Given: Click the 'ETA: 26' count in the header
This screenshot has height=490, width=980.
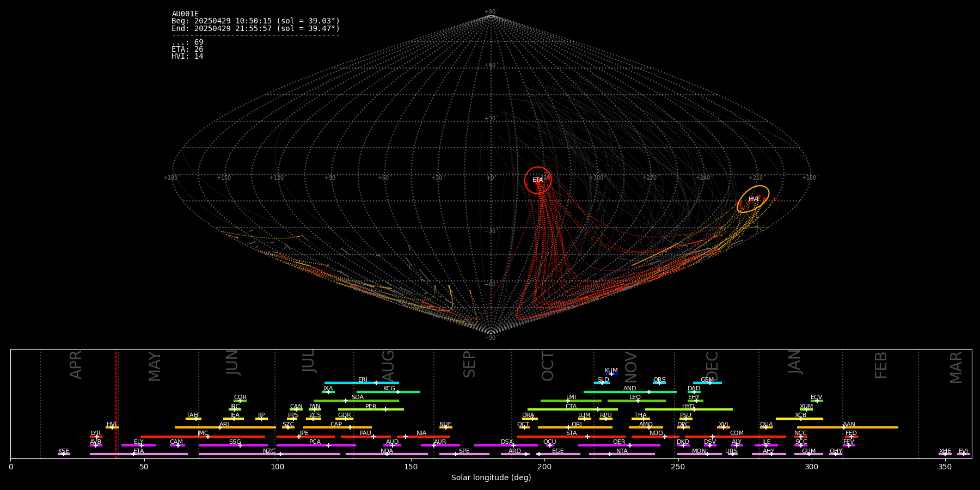Looking at the screenshot, I should coord(187,50).
